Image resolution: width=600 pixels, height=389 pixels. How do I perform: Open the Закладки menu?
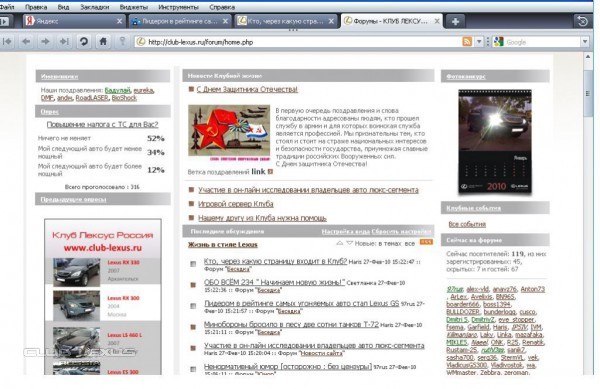click(x=95, y=7)
